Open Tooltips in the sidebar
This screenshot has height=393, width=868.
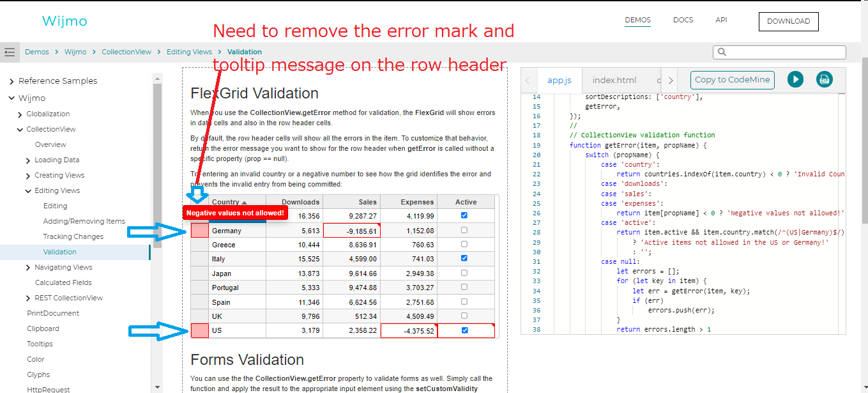click(x=40, y=344)
